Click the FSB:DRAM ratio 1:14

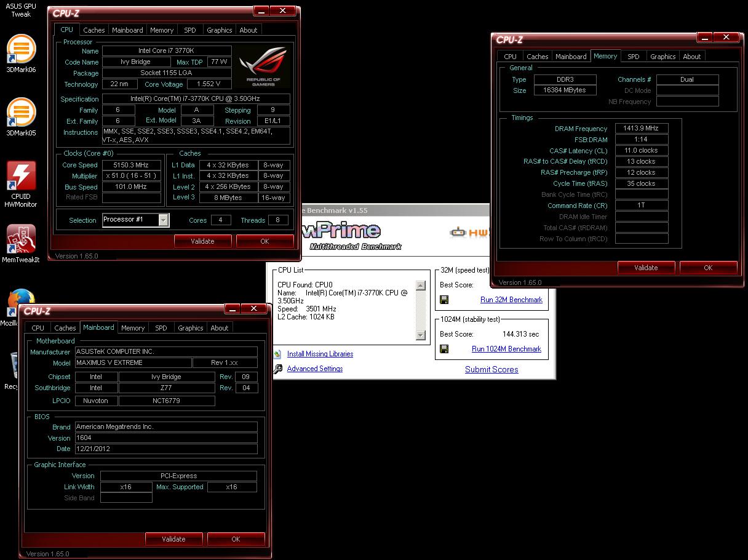coord(641,140)
